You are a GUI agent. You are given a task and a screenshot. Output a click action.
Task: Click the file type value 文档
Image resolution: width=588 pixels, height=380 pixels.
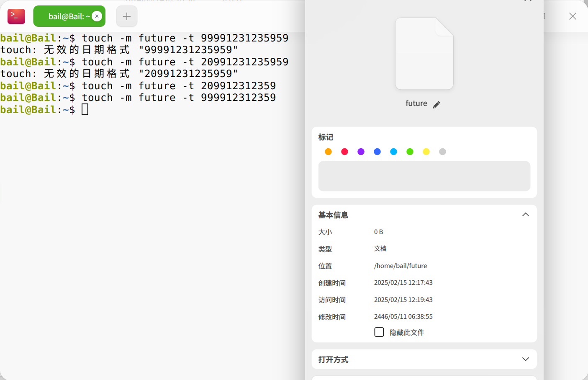coord(380,249)
